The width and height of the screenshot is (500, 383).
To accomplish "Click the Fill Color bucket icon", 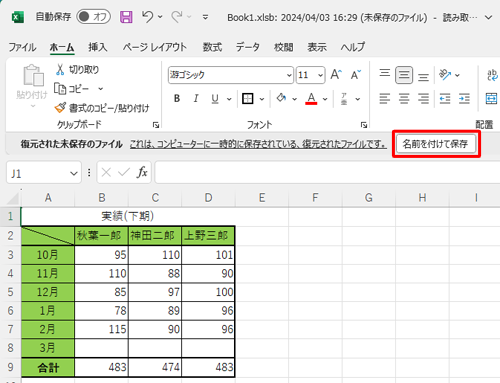I will pos(281,98).
